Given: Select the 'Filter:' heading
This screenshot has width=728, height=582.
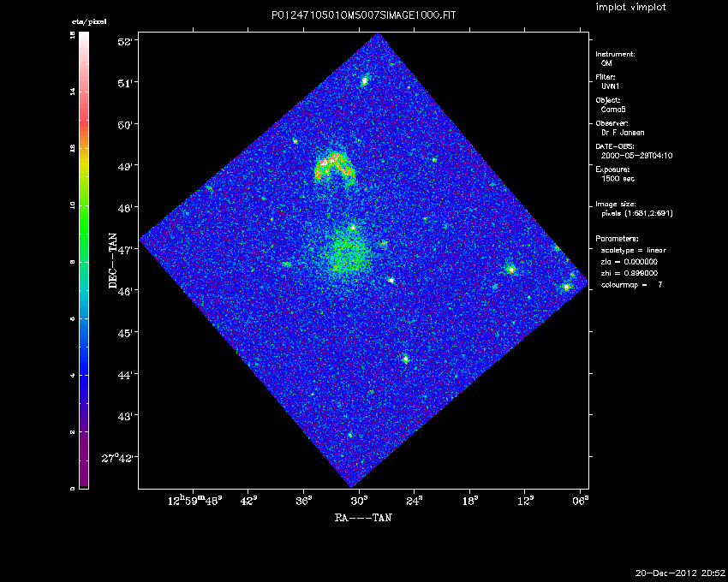Looking at the screenshot, I should (x=606, y=77).
